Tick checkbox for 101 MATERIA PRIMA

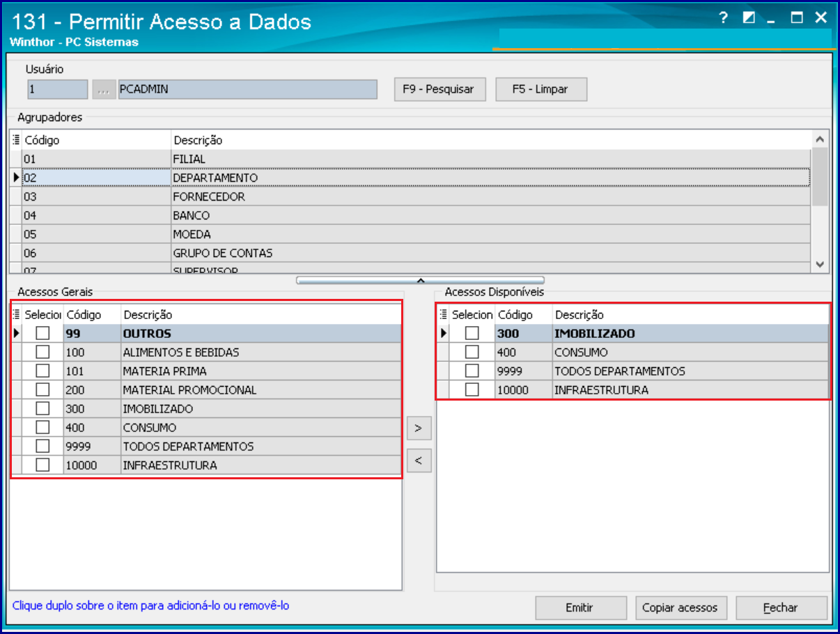43,371
